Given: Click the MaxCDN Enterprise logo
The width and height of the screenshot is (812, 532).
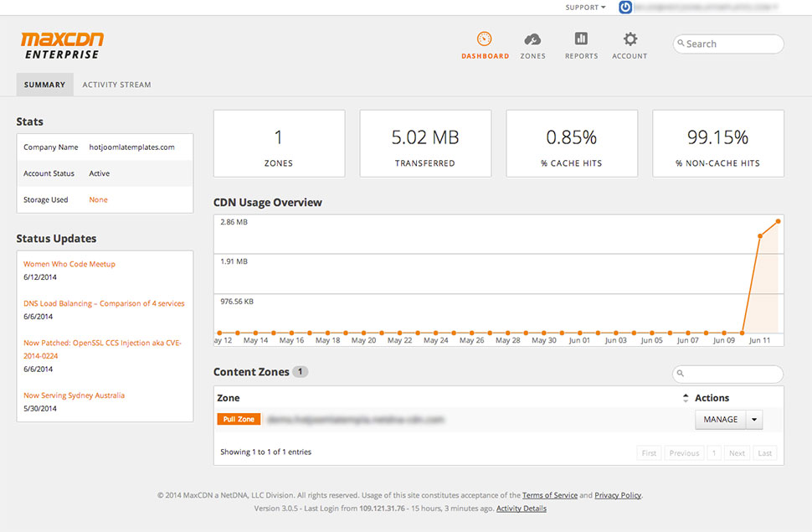Looking at the screenshot, I should 62,45.
